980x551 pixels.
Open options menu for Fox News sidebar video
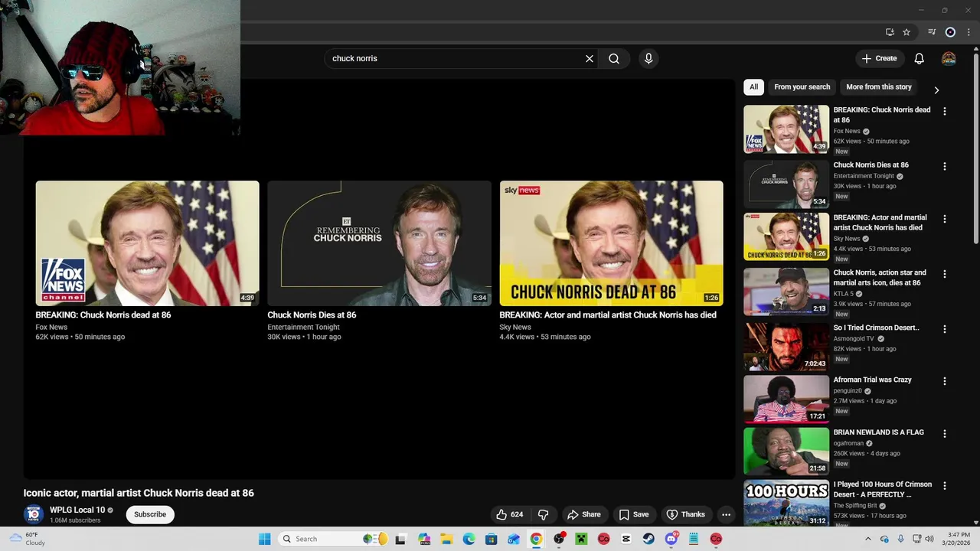pyautogui.click(x=945, y=111)
